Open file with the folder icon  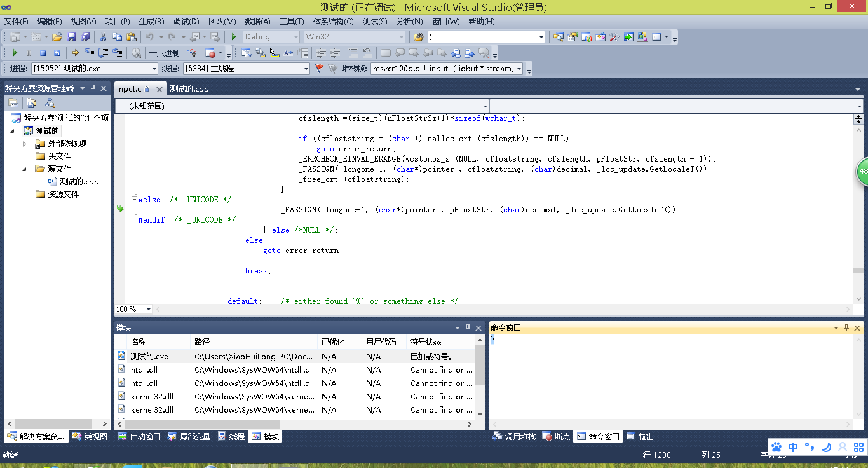pos(57,37)
